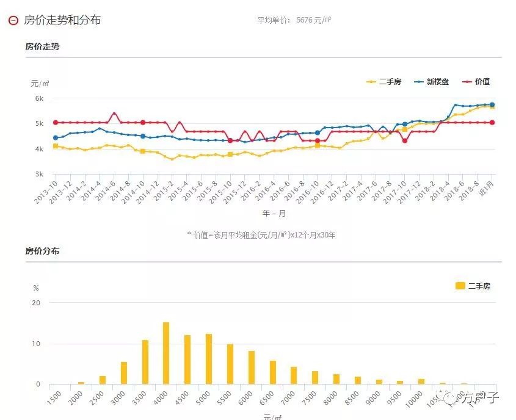Viewport: 516px width, 420px height.
Task: Click the 3k y-axis label
Action: point(39,175)
